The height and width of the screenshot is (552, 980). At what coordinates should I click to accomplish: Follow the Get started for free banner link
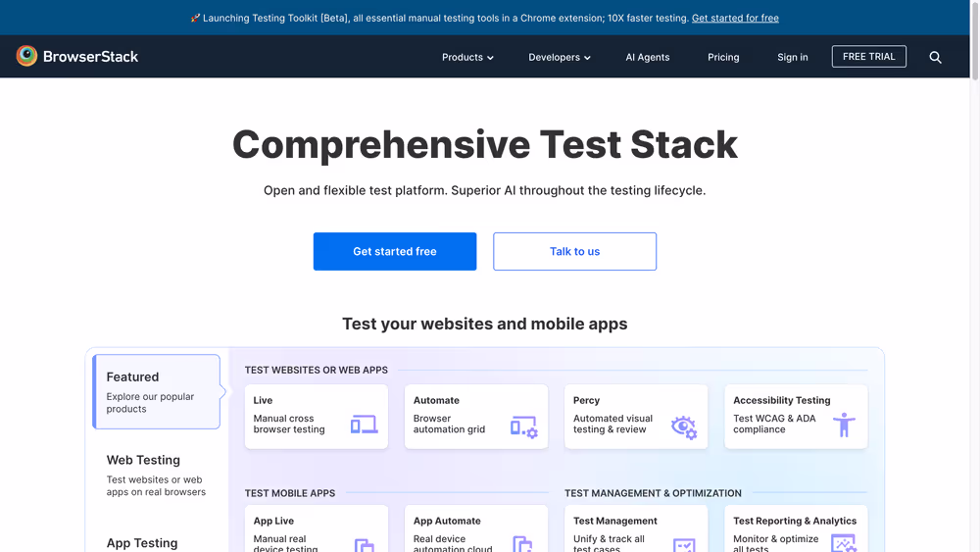click(x=735, y=18)
